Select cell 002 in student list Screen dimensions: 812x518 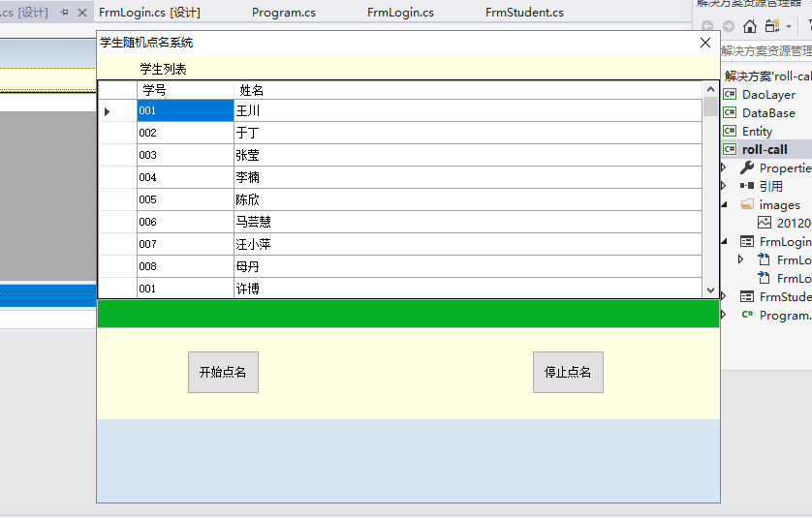click(185, 133)
